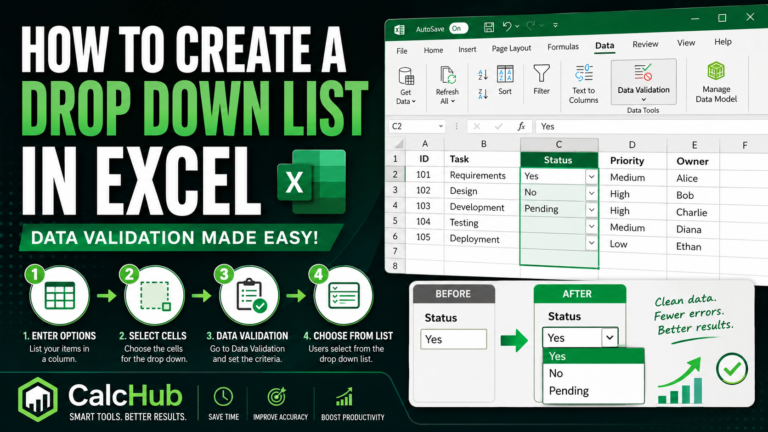Click the formula bar Cancel X icon
Image resolution: width=768 pixels, height=432 pixels.
[477, 126]
